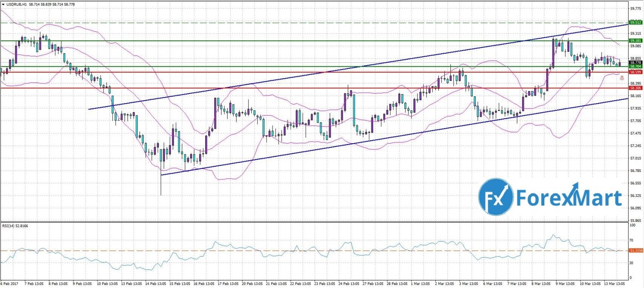The height and width of the screenshot is (288, 644).
Task: Click the red down arrow sell marker
Action: click(622, 78)
